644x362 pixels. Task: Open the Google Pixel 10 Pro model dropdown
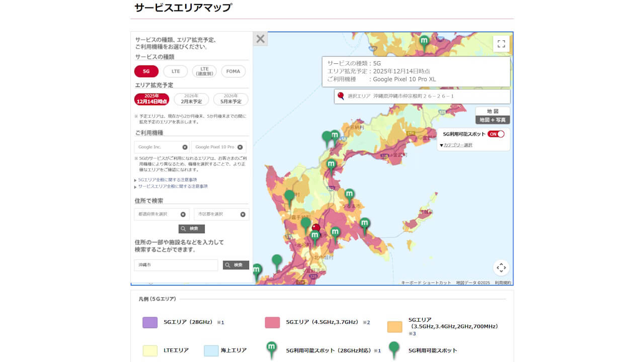pos(219,146)
